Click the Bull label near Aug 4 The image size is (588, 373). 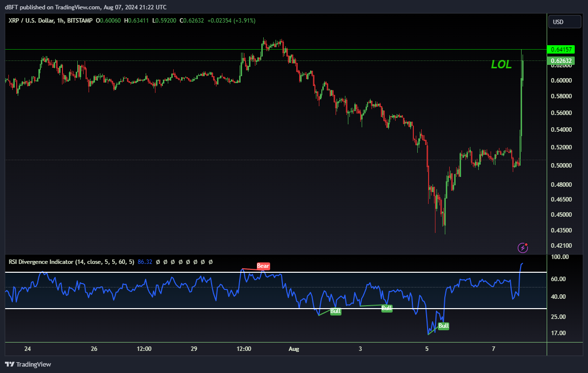pyautogui.click(x=387, y=308)
